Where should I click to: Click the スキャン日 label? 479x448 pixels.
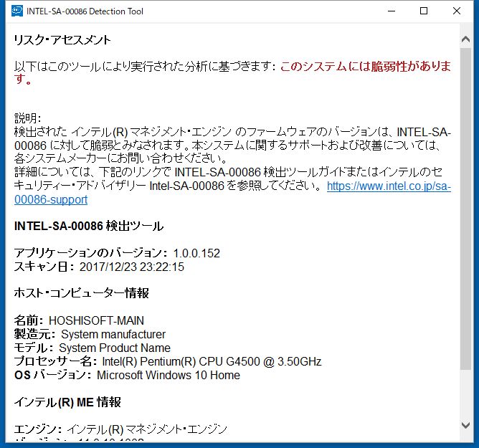pyautogui.click(x=44, y=267)
